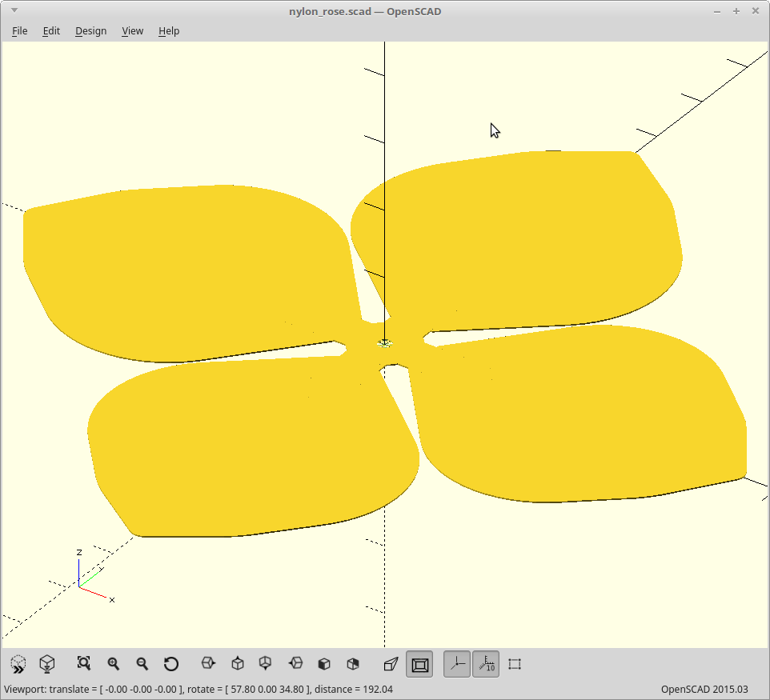The width and height of the screenshot is (770, 700).
Task: Click the Render (F6) cube icon
Action: [x=47, y=664]
